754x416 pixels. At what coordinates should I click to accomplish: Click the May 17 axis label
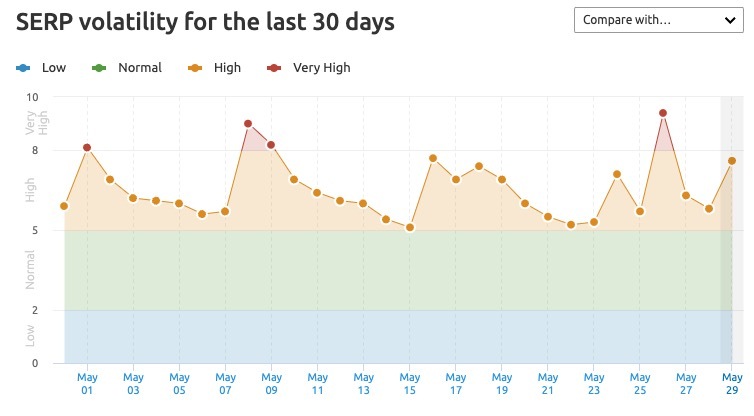click(x=456, y=384)
